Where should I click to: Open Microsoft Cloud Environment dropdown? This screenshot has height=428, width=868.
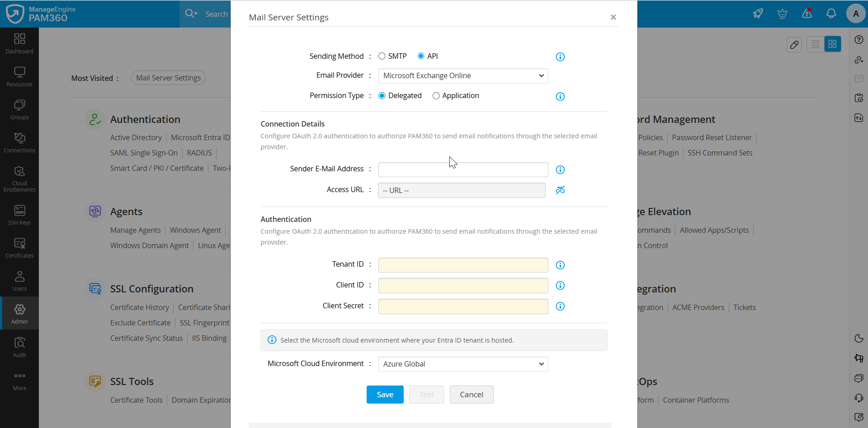tap(463, 364)
